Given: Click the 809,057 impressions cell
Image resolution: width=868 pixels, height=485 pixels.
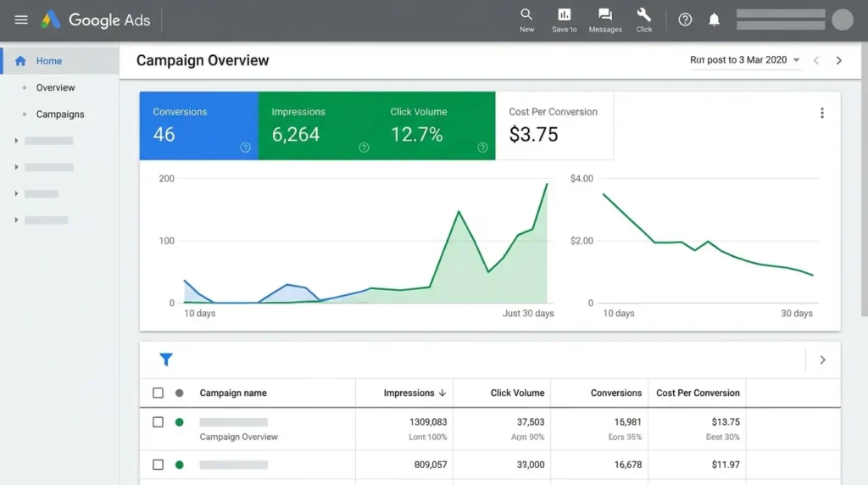Looking at the screenshot, I should tap(430, 465).
